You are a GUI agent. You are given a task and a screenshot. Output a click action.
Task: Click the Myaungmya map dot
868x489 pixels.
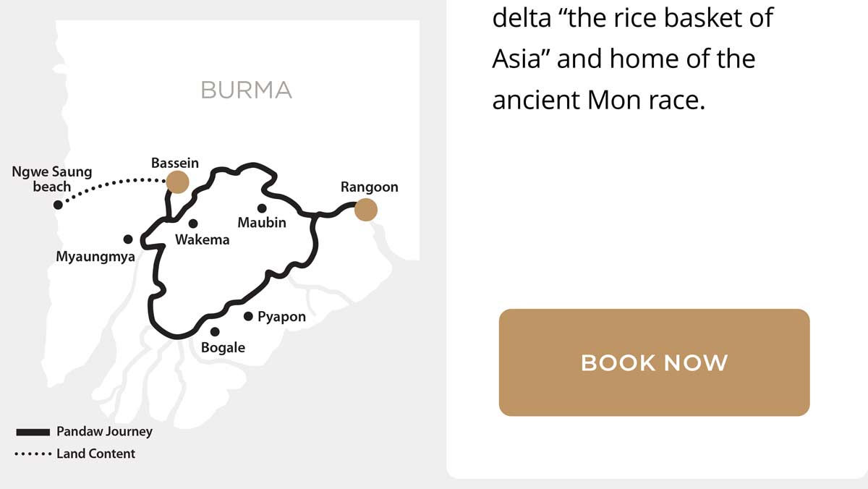tap(128, 239)
